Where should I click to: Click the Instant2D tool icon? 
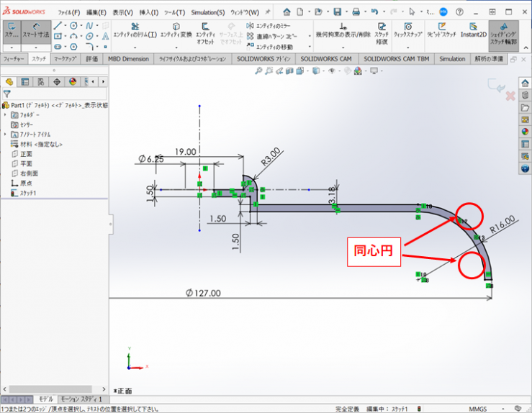[473, 29]
